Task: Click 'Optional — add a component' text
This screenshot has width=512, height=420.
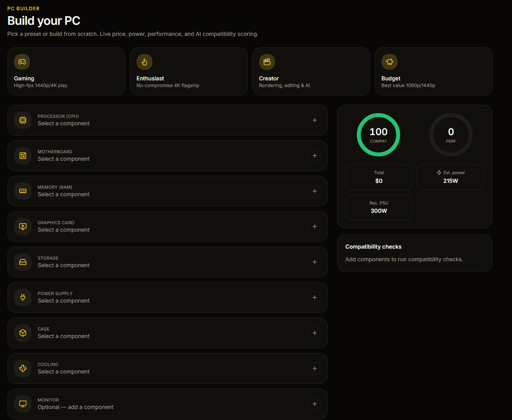Action: coord(76,407)
